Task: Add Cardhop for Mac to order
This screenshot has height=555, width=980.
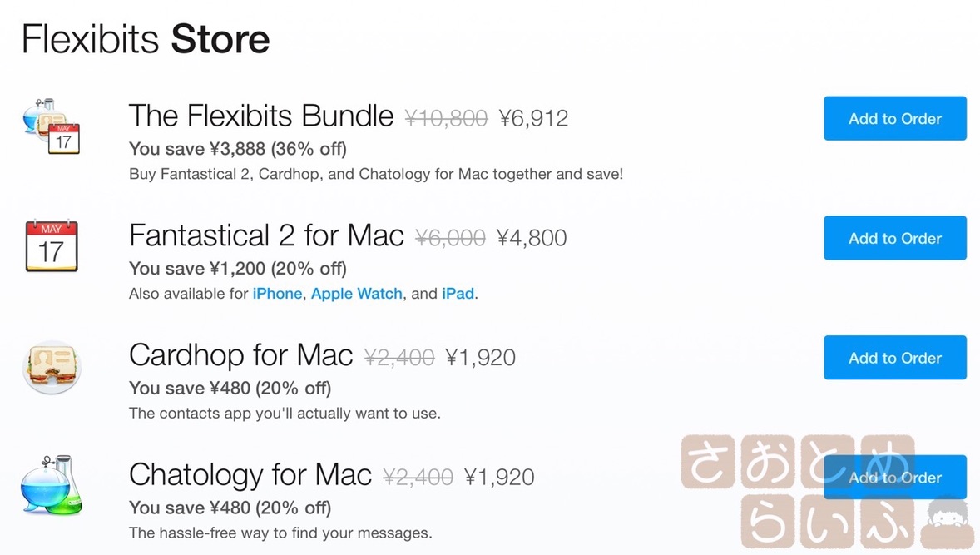Action: (x=894, y=358)
